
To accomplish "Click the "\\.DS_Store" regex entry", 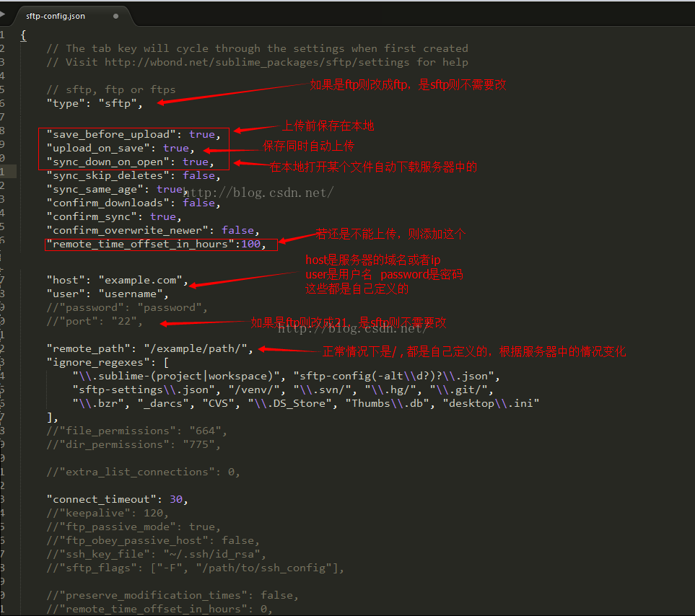I will (x=290, y=403).
